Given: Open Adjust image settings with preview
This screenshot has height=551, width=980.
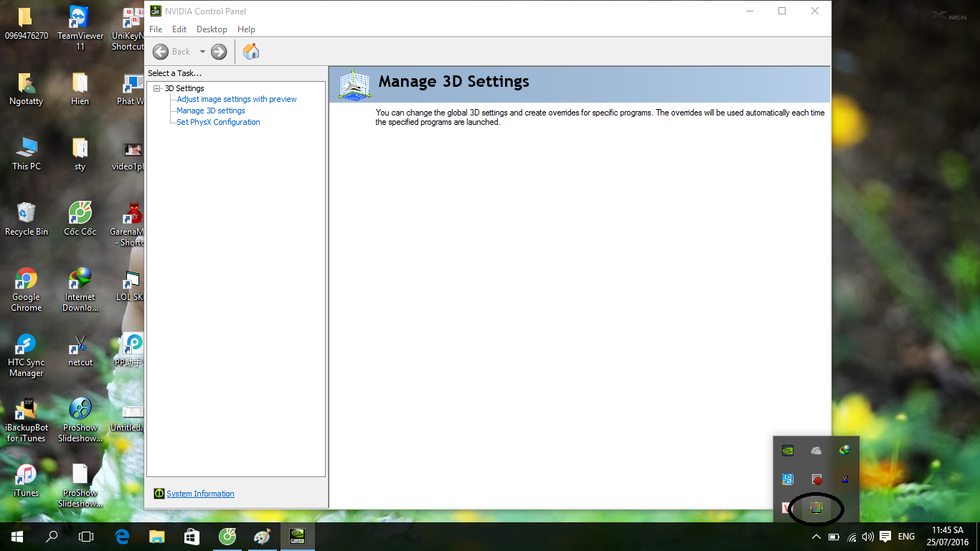Looking at the screenshot, I should (x=237, y=99).
